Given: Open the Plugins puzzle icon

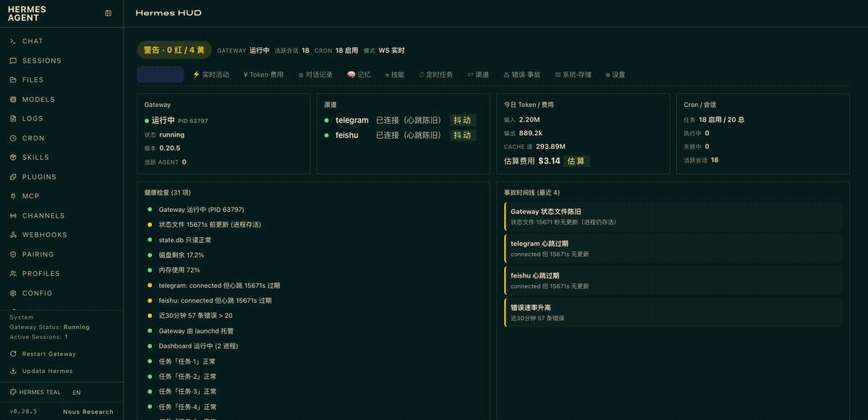Looking at the screenshot, I should pos(13,177).
